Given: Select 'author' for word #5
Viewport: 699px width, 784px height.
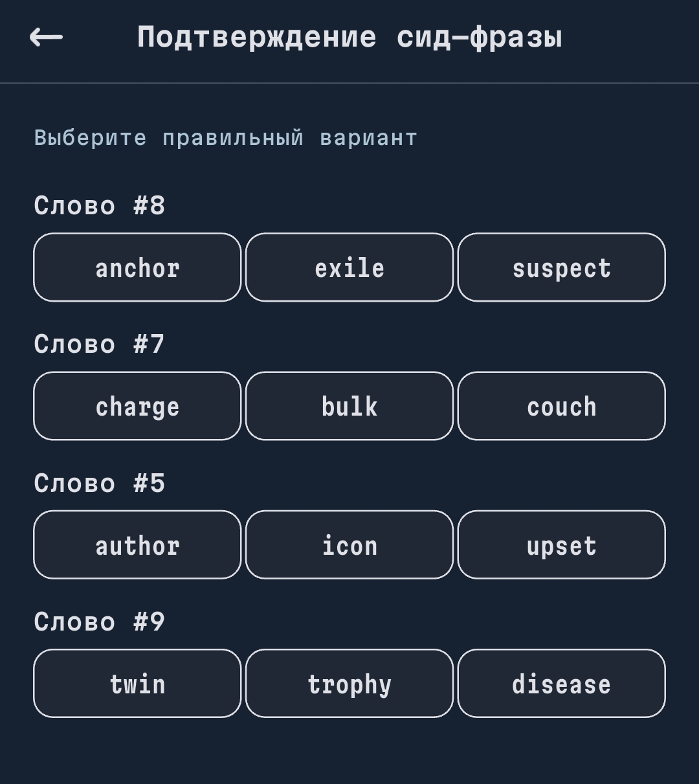Looking at the screenshot, I should 137,544.
